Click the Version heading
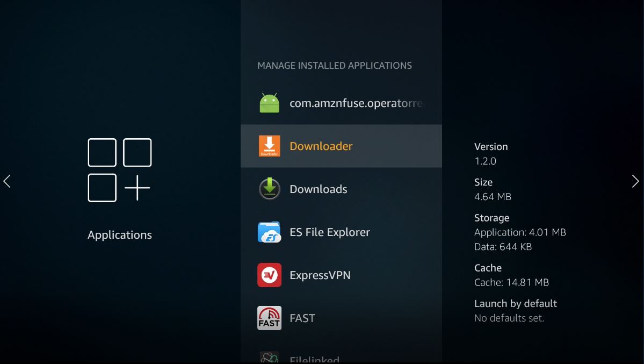644x364 pixels. [491, 146]
